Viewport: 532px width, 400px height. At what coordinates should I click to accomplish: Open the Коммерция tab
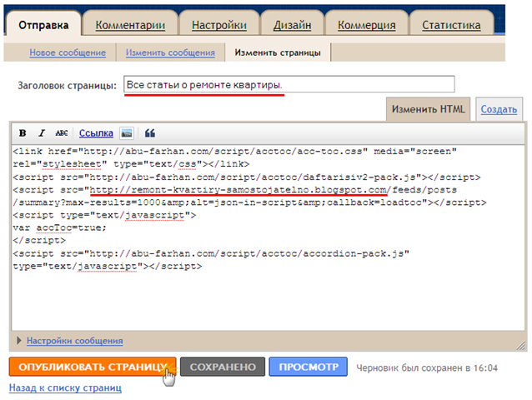[x=366, y=25]
